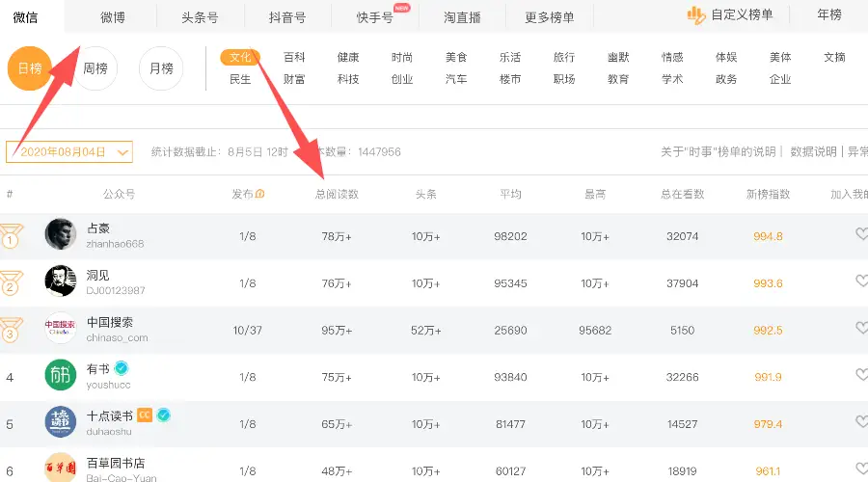Switch to the 淘直播 tab

[x=462, y=17]
